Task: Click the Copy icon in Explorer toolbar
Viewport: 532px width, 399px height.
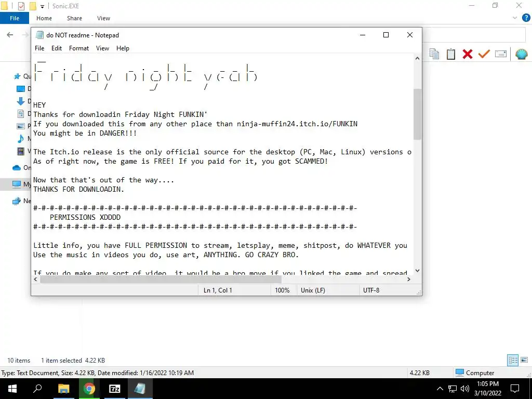Action: point(434,54)
